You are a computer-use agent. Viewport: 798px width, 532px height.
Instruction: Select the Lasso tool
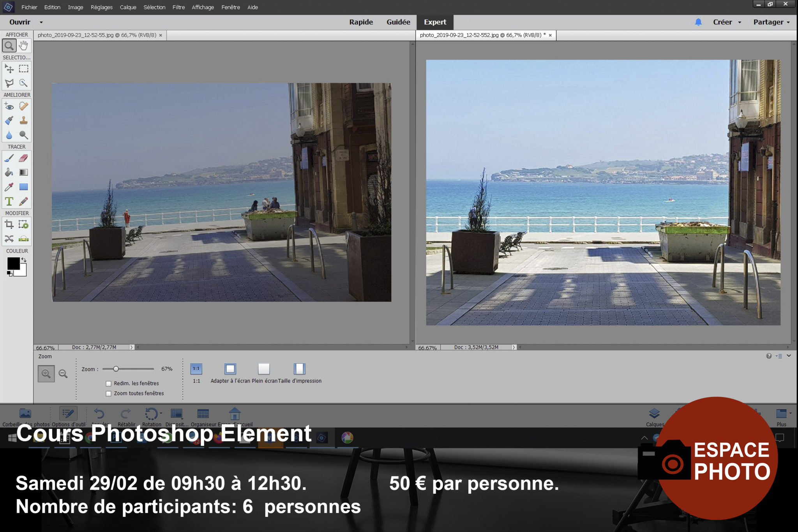pyautogui.click(x=9, y=83)
